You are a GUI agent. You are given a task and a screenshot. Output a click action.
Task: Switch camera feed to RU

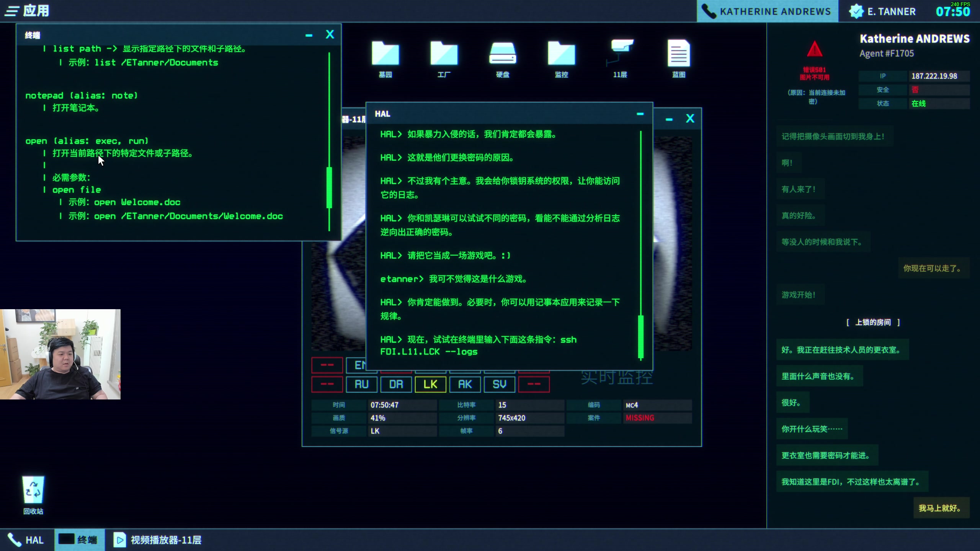(361, 384)
